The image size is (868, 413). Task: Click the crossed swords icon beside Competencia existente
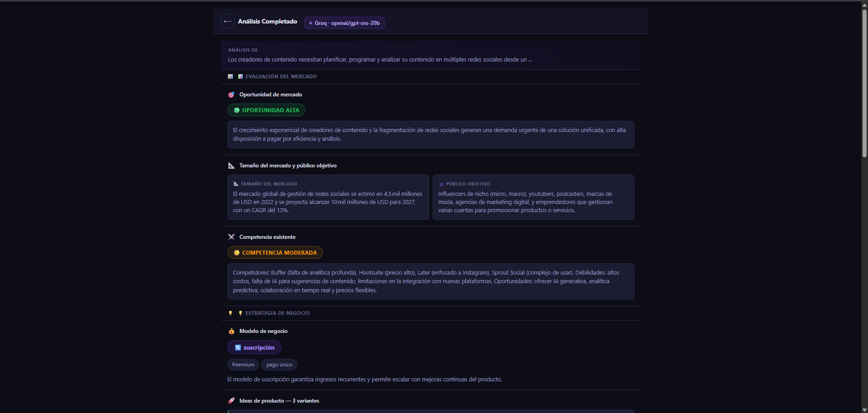[231, 237]
